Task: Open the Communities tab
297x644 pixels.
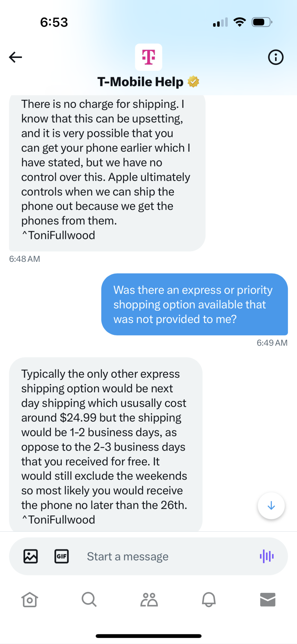Action: click(149, 600)
